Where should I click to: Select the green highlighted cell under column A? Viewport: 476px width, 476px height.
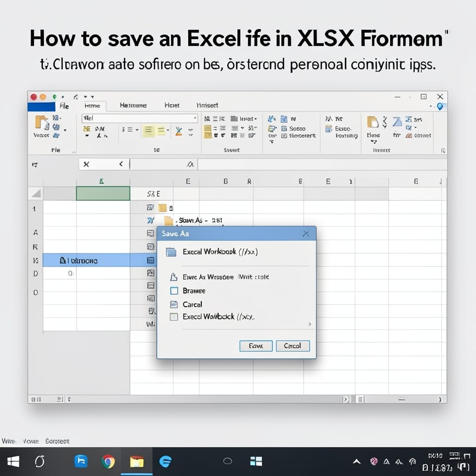tap(103, 193)
